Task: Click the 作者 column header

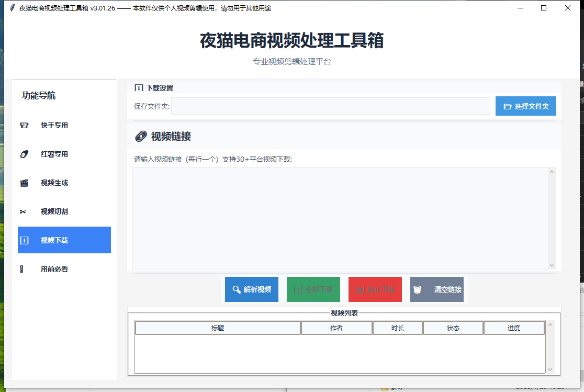Action: (336, 327)
